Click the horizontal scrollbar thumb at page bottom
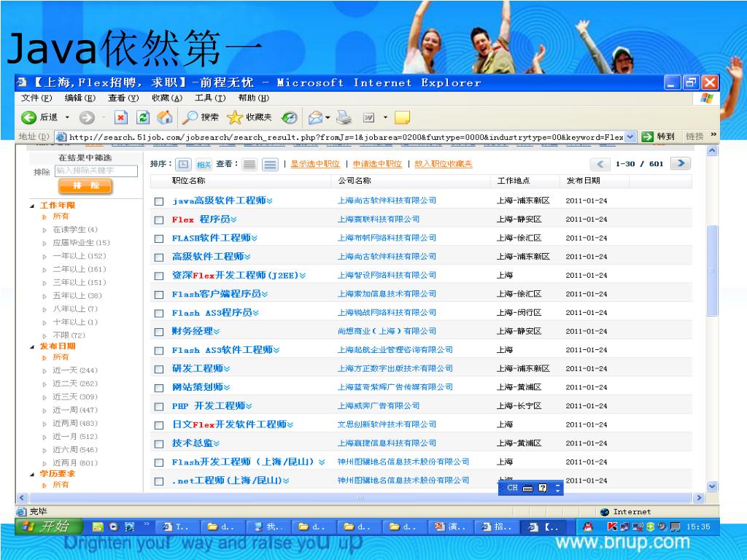This screenshot has width=747, height=560. pyautogui.click(x=360, y=497)
